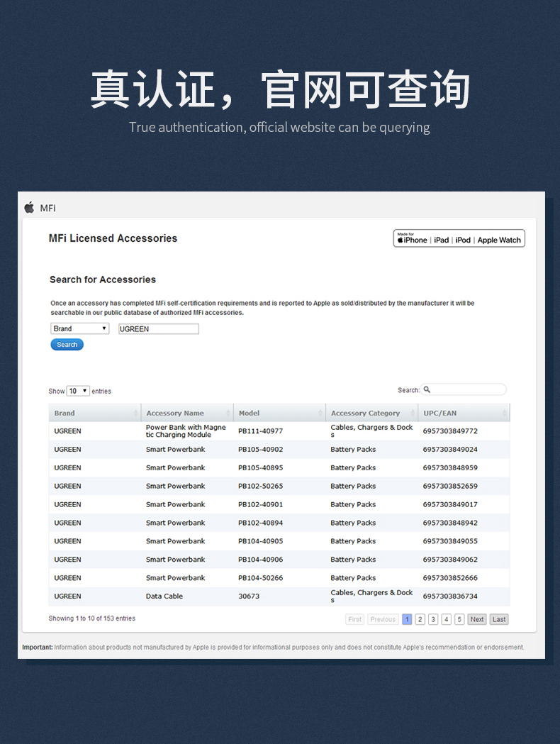Viewport: 560px width, 744px height.
Task: Open the Show entries count dropdown
Action: (78, 391)
